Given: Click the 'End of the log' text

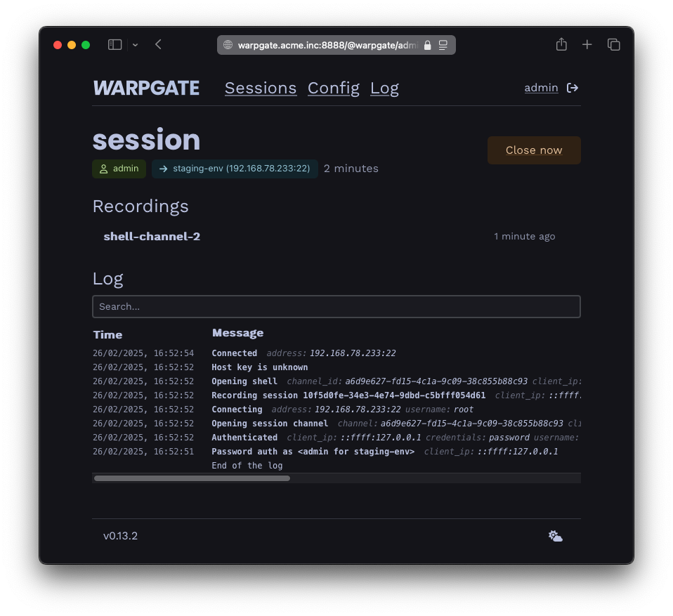Looking at the screenshot, I should 247,466.
